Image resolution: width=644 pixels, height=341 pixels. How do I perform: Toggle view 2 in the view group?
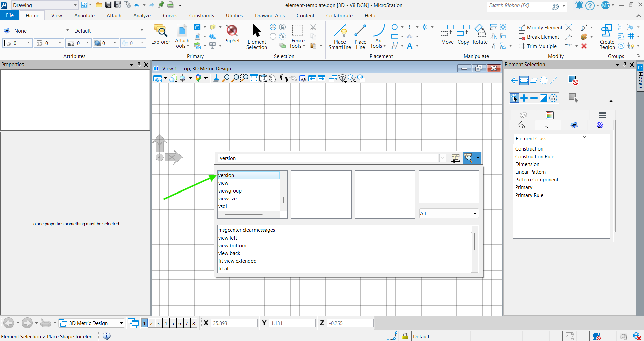(151, 323)
